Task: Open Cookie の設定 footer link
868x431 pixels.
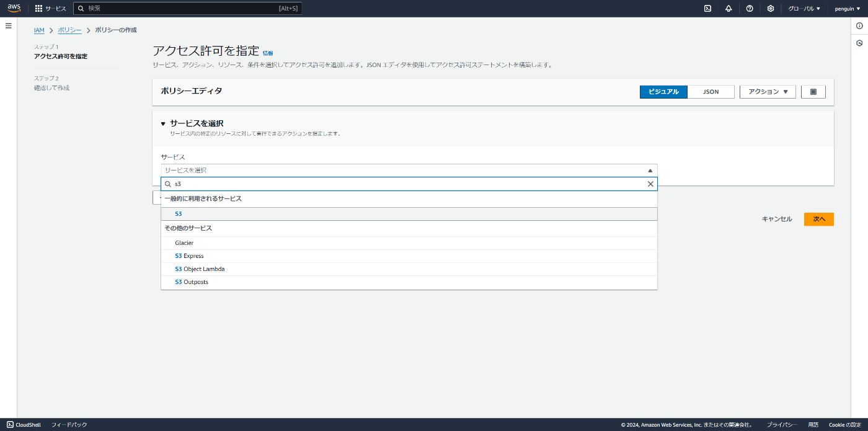Action: click(845, 425)
